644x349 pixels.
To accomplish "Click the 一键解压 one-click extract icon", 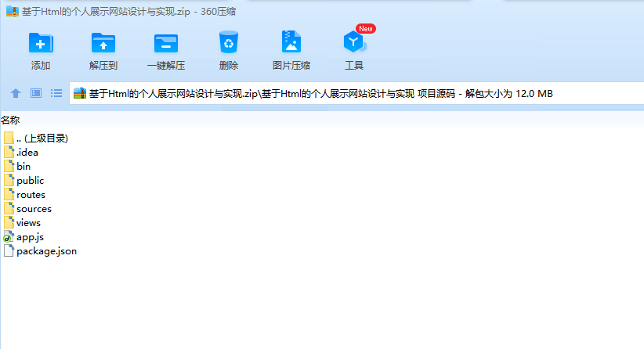I will tap(166, 43).
